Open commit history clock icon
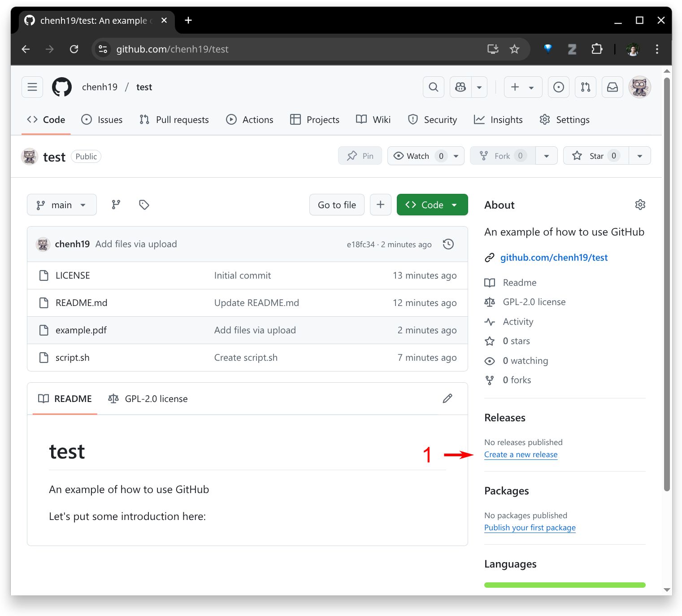682x616 pixels. 448,244
